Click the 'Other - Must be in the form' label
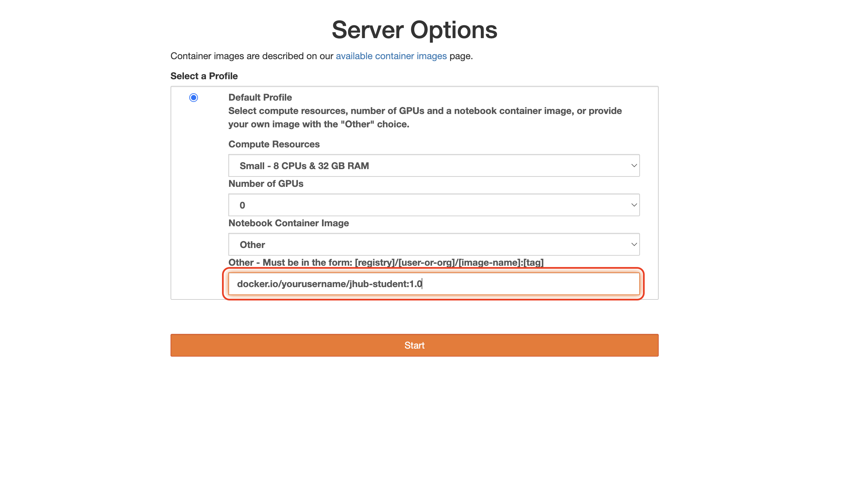The width and height of the screenshot is (860, 504). pyautogui.click(x=386, y=263)
